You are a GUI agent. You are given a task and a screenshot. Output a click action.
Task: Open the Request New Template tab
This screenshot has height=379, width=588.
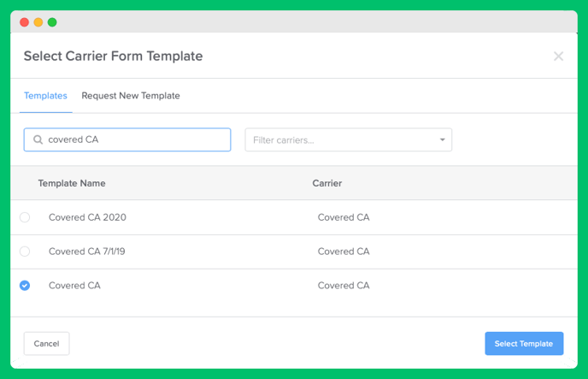coord(131,96)
